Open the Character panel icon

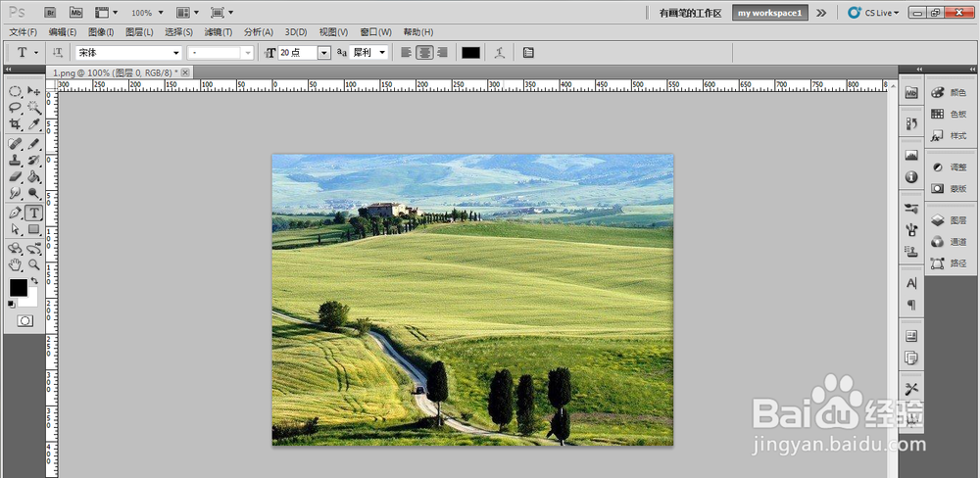point(911,283)
